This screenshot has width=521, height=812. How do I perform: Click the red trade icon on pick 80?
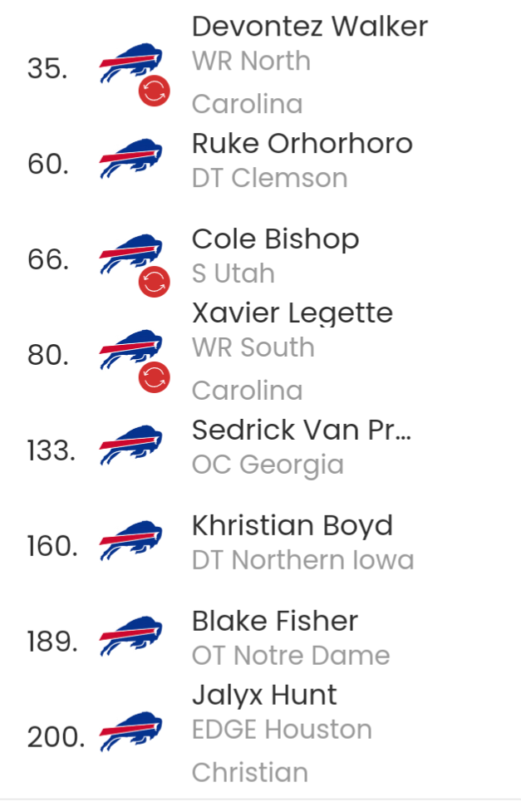click(x=155, y=377)
